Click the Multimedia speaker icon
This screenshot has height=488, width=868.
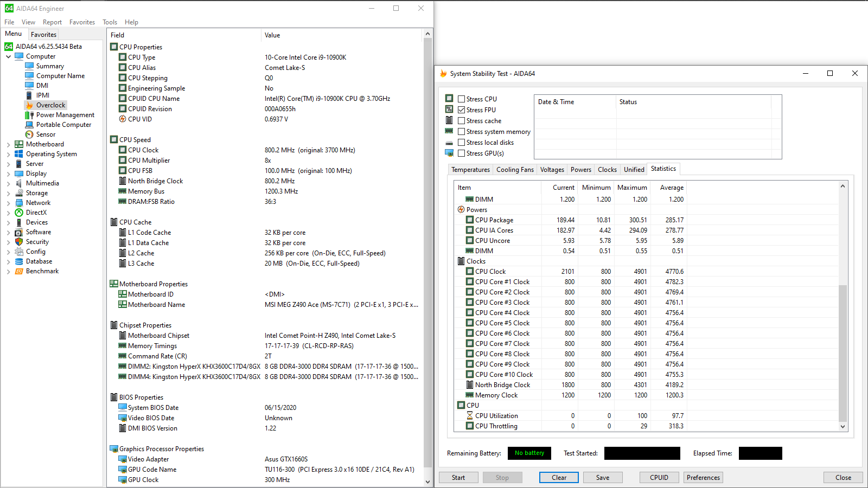click(19, 183)
